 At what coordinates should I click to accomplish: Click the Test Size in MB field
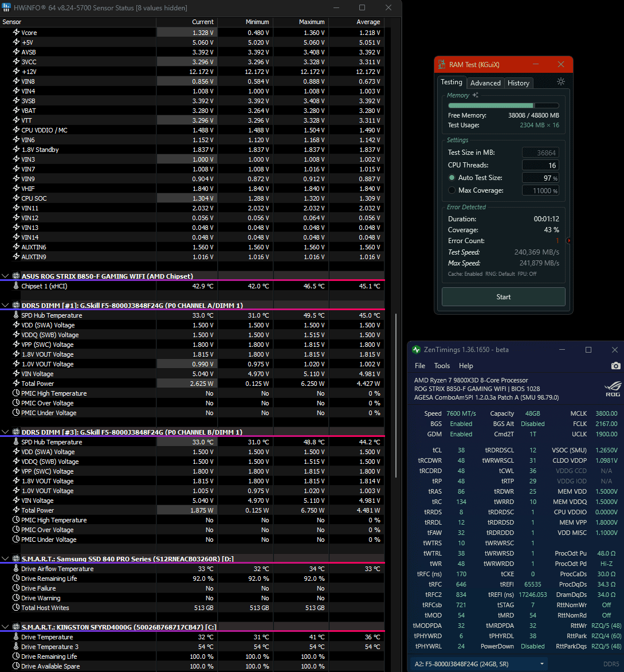[x=540, y=153]
